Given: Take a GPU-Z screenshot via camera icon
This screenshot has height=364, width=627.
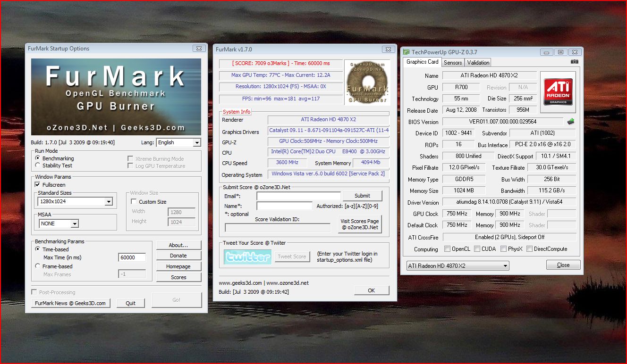Looking at the screenshot, I should [574, 62].
